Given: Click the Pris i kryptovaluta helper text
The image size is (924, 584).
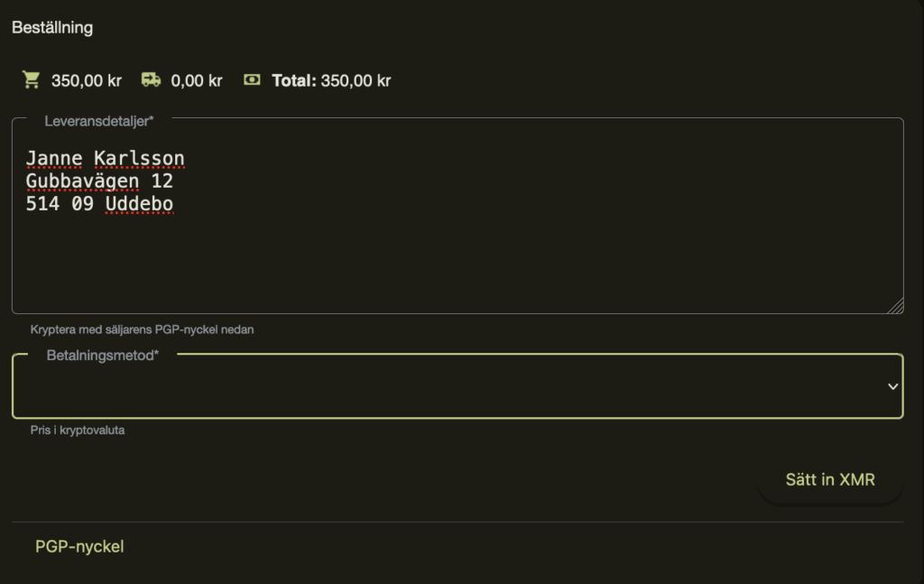Looking at the screenshot, I should pos(78,431).
